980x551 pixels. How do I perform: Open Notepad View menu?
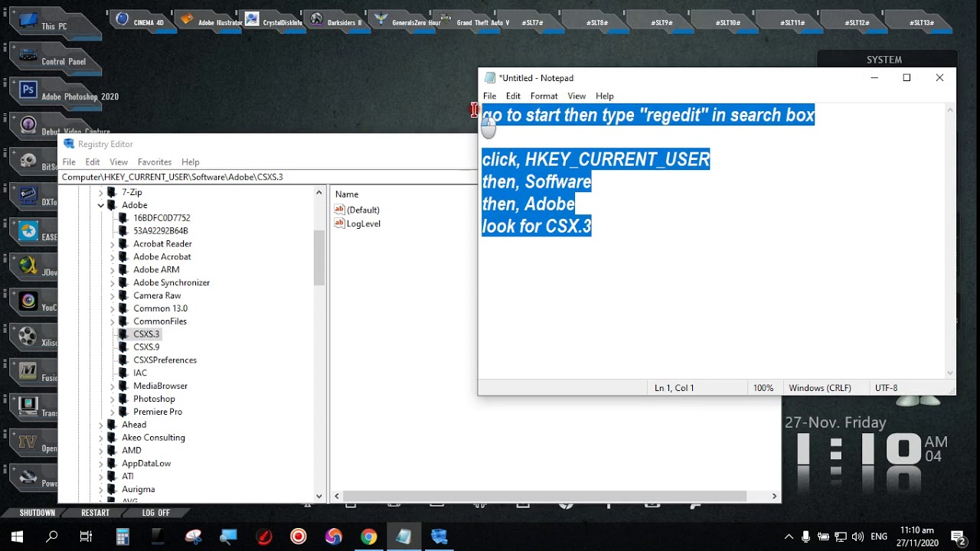click(x=577, y=96)
